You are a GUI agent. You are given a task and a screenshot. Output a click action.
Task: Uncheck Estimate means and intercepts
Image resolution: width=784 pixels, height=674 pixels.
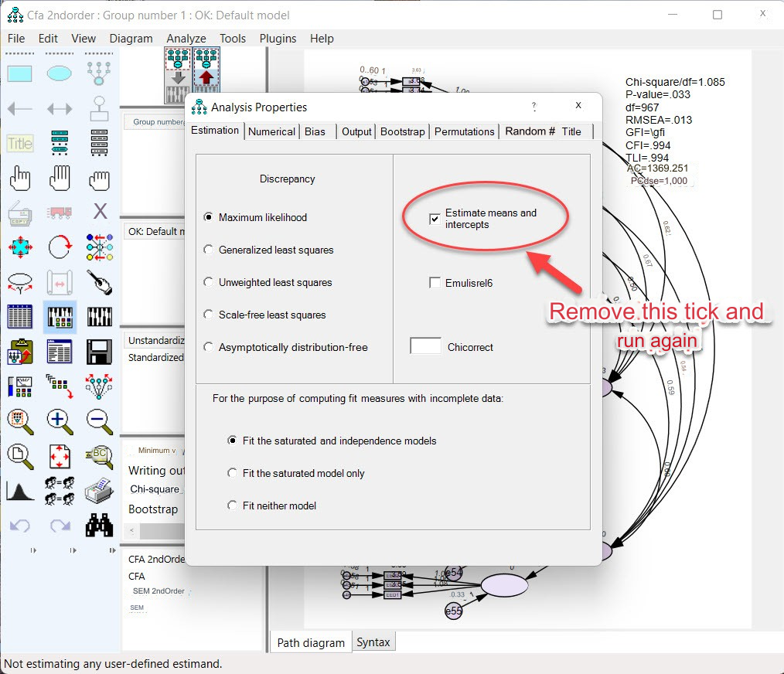[435, 220]
